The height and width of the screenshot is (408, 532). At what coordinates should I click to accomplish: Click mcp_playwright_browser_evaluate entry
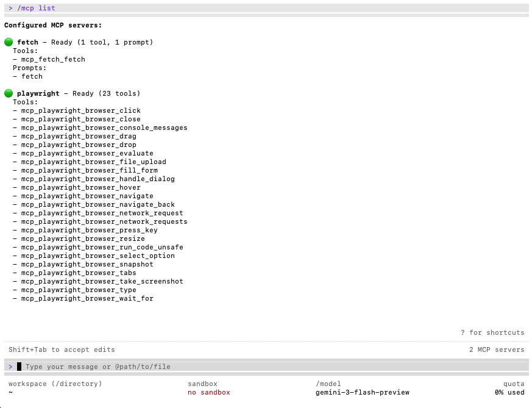coord(87,153)
